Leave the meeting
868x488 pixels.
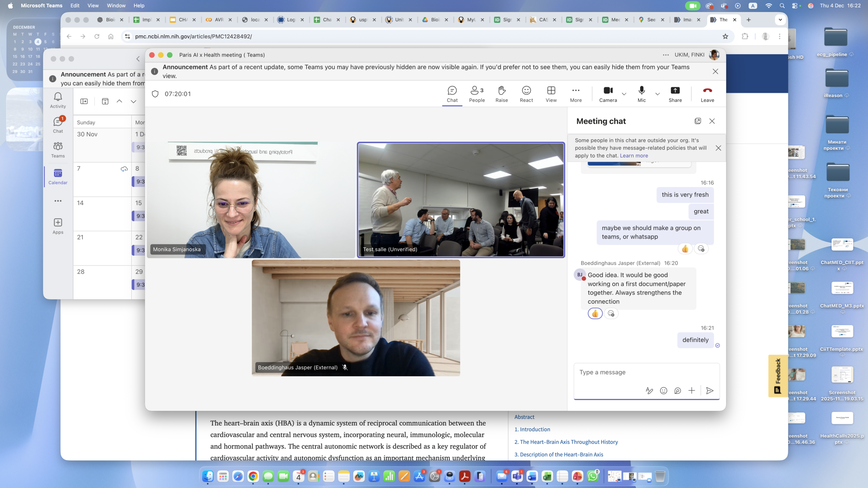coord(707,94)
